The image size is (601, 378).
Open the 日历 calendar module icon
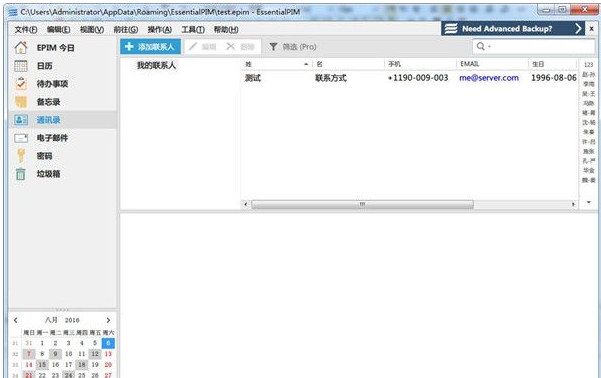[21, 66]
